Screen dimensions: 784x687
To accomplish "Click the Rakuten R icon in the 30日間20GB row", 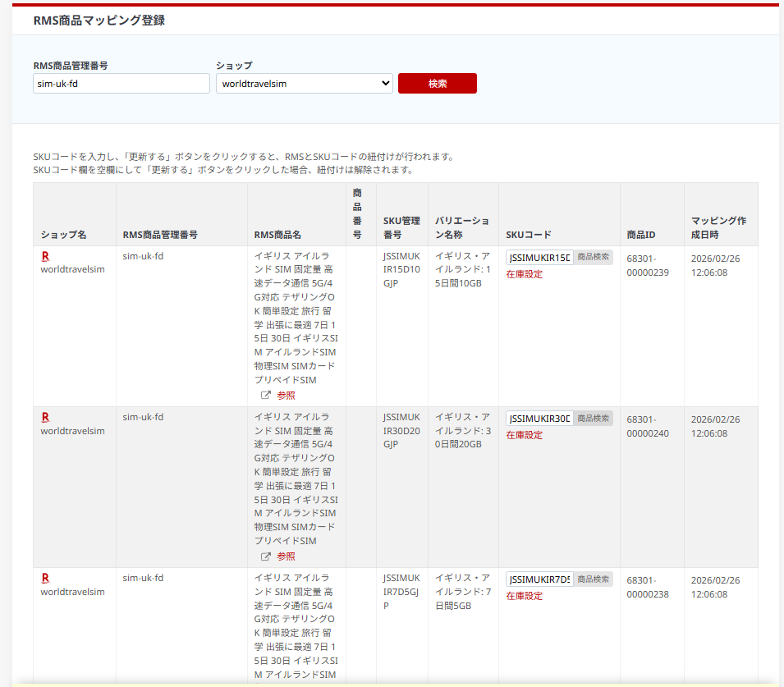I will click(x=45, y=417).
